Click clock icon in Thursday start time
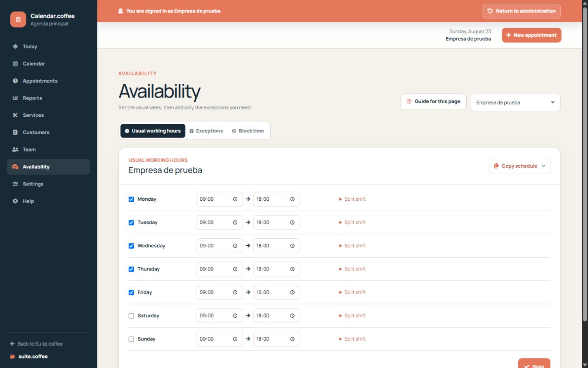This screenshot has height=368, width=588. (x=235, y=269)
